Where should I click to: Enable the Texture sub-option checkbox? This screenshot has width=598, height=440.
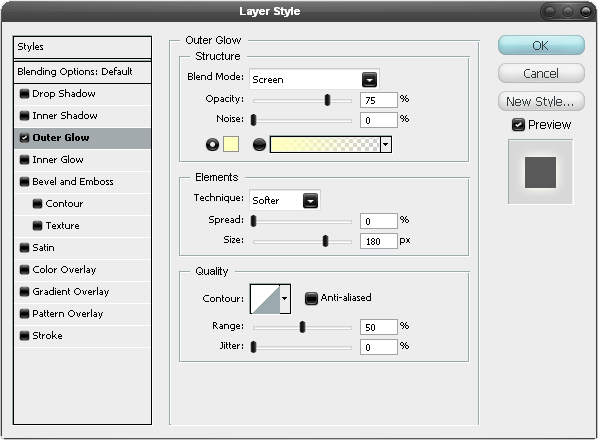click(37, 226)
